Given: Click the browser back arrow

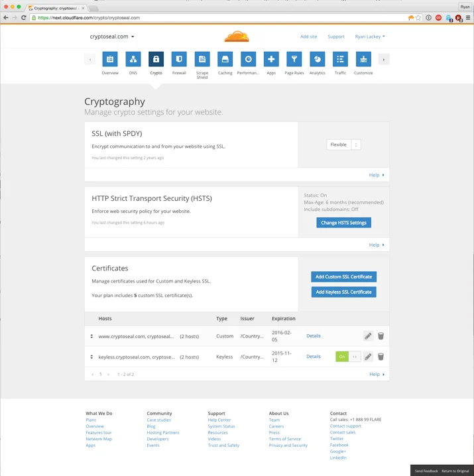Looking at the screenshot, I should pyautogui.click(x=6, y=18).
